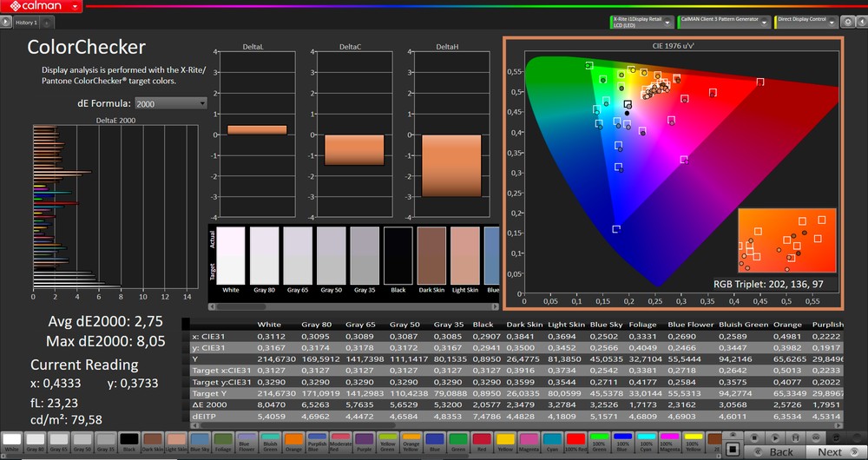Open the Calman main menu
The height and width of the screenshot is (460, 868).
click(x=42, y=6)
